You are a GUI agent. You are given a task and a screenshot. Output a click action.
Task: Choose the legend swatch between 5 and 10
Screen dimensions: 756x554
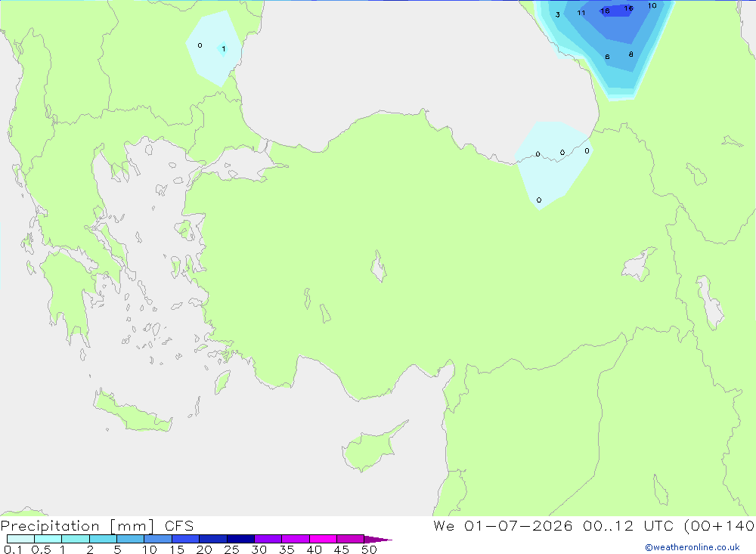click(x=130, y=539)
